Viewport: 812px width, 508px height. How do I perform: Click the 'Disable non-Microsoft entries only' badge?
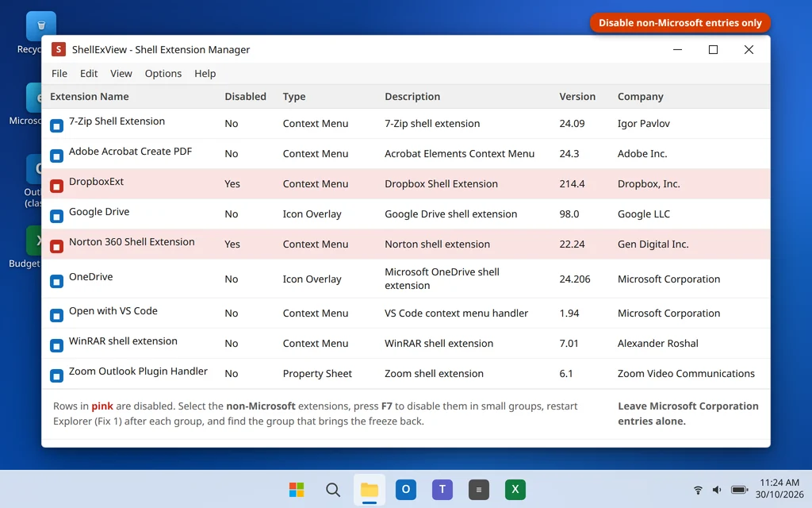(680, 23)
